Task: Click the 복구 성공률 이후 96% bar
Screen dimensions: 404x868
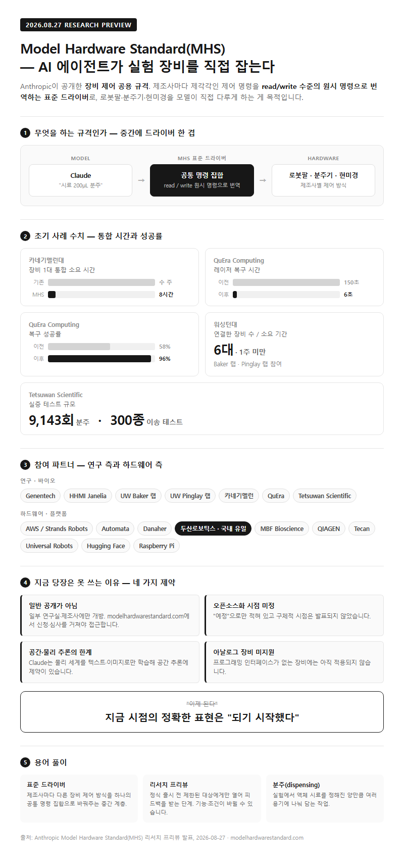Action: [x=102, y=359]
